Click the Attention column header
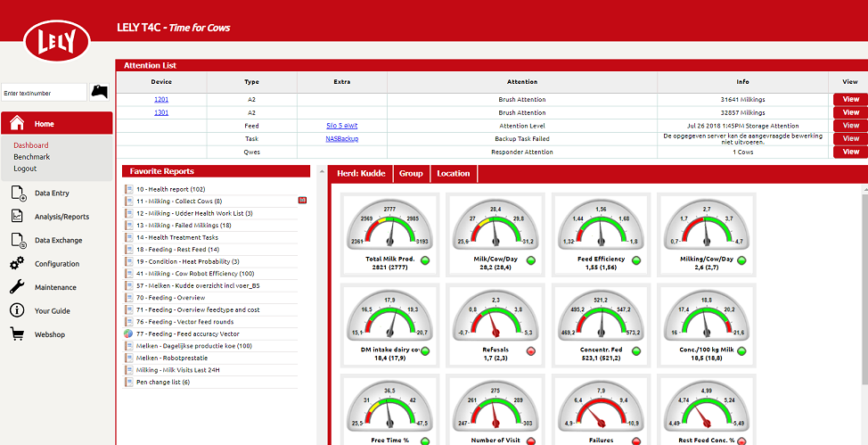Image resolution: width=868 pixels, height=445 pixels. (522, 82)
